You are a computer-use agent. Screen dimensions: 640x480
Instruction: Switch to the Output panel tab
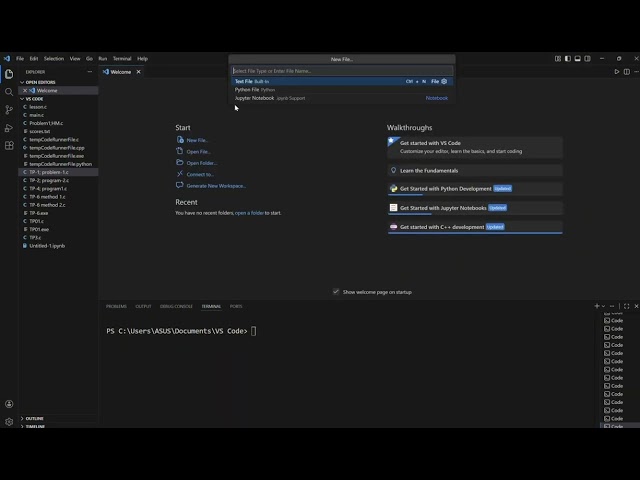pyautogui.click(x=143, y=307)
